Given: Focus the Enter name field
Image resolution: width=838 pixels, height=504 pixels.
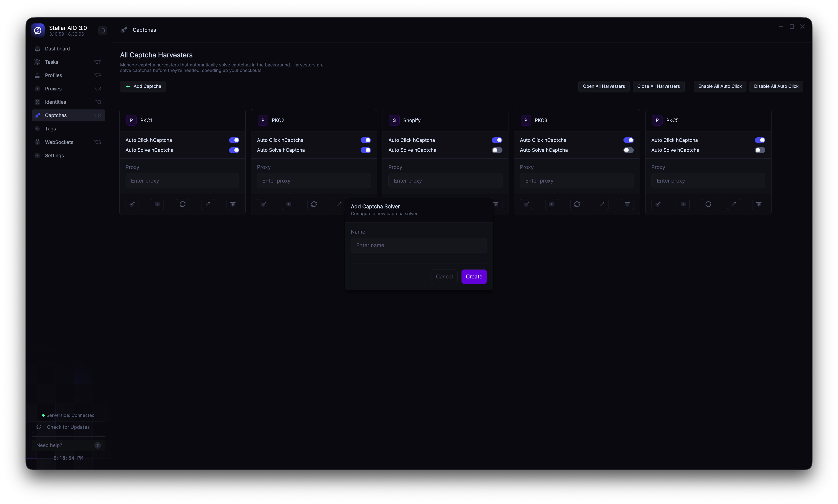Looking at the screenshot, I should click(419, 245).
